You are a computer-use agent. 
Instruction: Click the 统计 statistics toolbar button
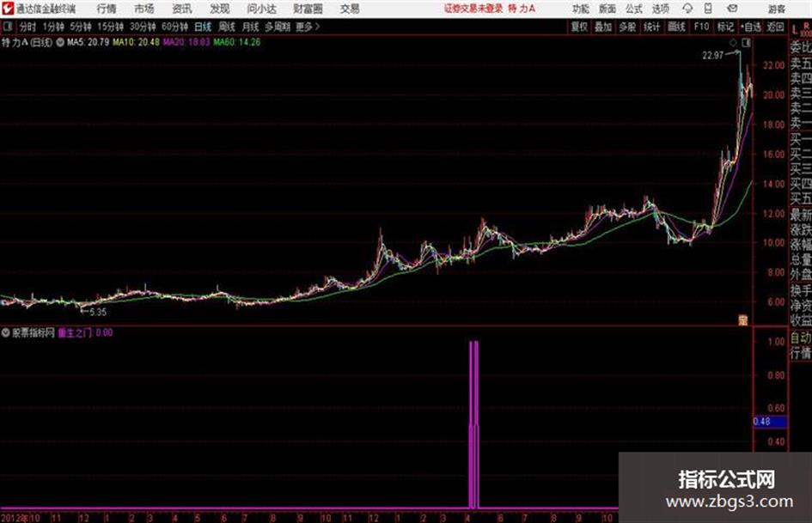[x=651, y=27]
